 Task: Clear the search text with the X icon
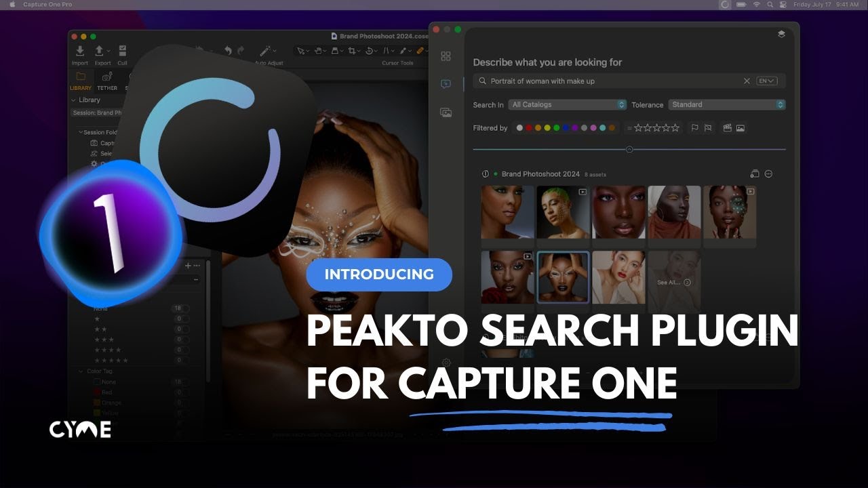coord(747,81)
